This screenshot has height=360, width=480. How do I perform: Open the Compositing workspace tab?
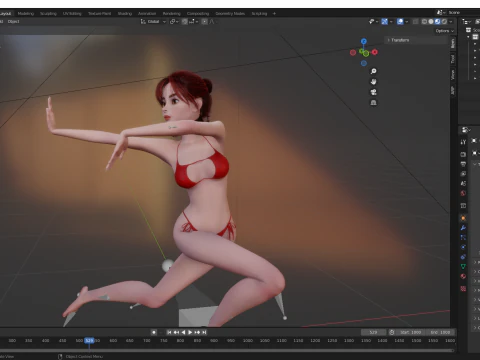coord(198,14)
